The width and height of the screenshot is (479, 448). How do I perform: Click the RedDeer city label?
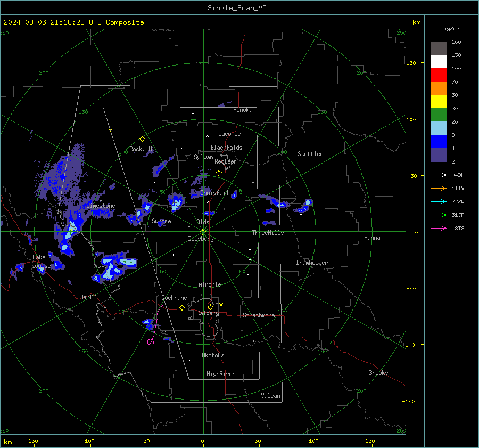point(226,161)
